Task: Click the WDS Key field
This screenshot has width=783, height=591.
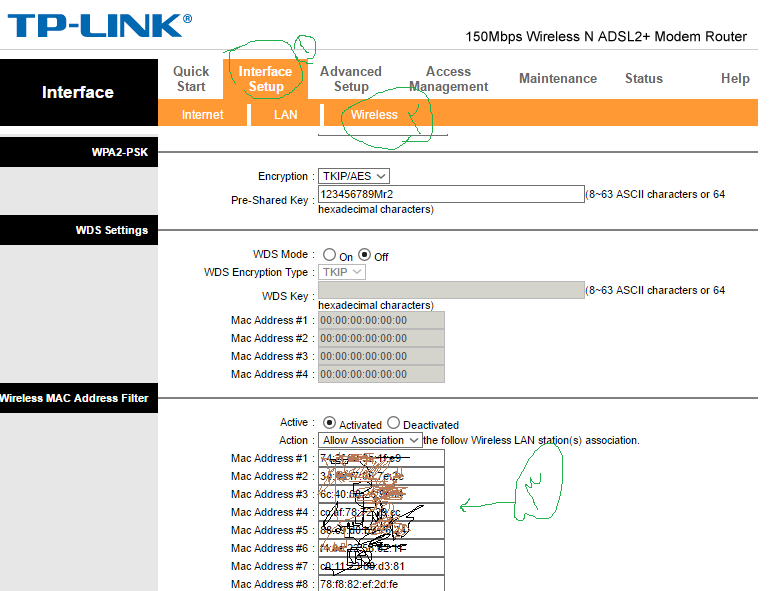Action: 451,290
